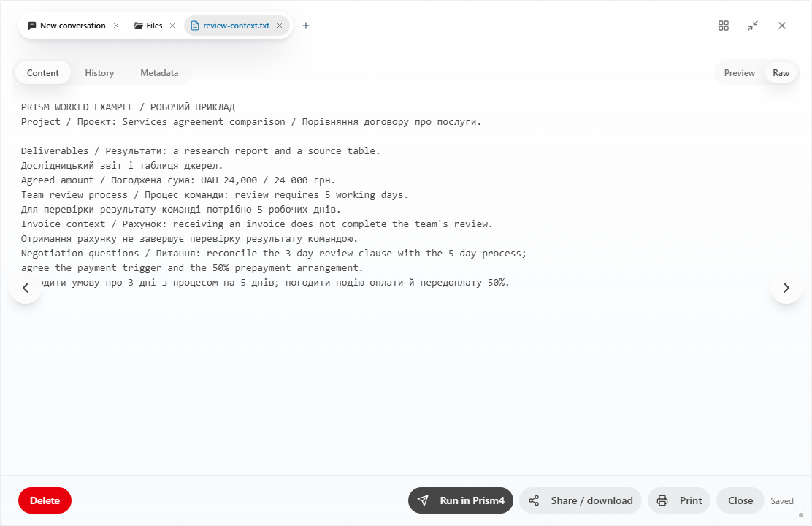The image size is (812, 526).
Task: Close the panel with top-right X
Action: 782,26
